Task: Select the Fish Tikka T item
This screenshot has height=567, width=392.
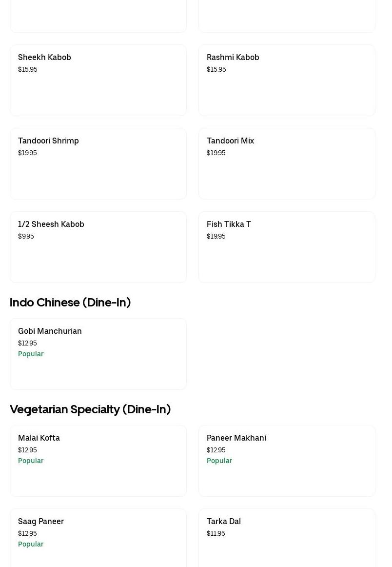Action: tap(287, 247)
